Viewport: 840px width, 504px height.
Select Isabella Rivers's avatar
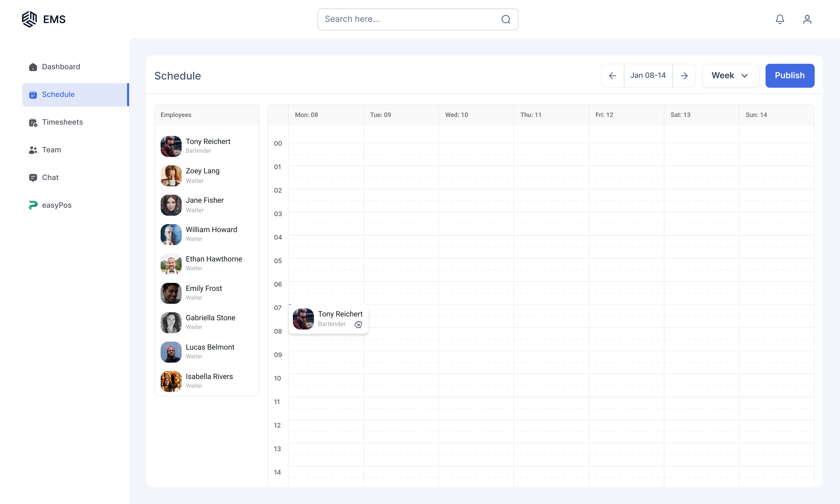[x=171, y=381]
